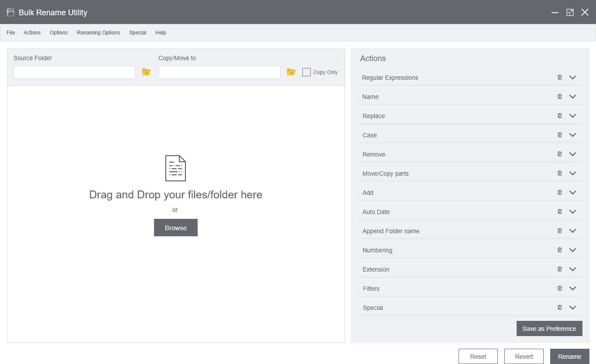Expand the Filters chevron
The height and width of the screenshot is (364, 596).
(573, 288)
